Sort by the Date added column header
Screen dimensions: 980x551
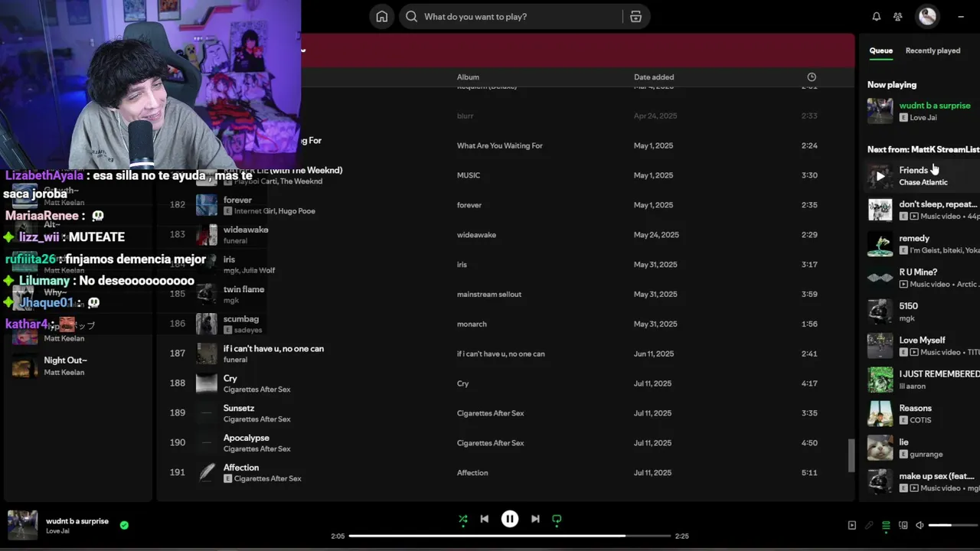(x=654, y=77)
